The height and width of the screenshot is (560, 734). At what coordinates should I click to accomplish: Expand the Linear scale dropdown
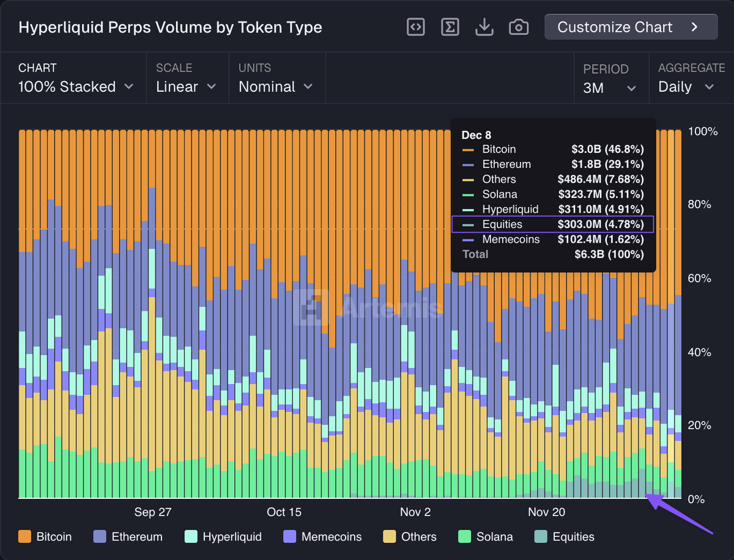187,87
